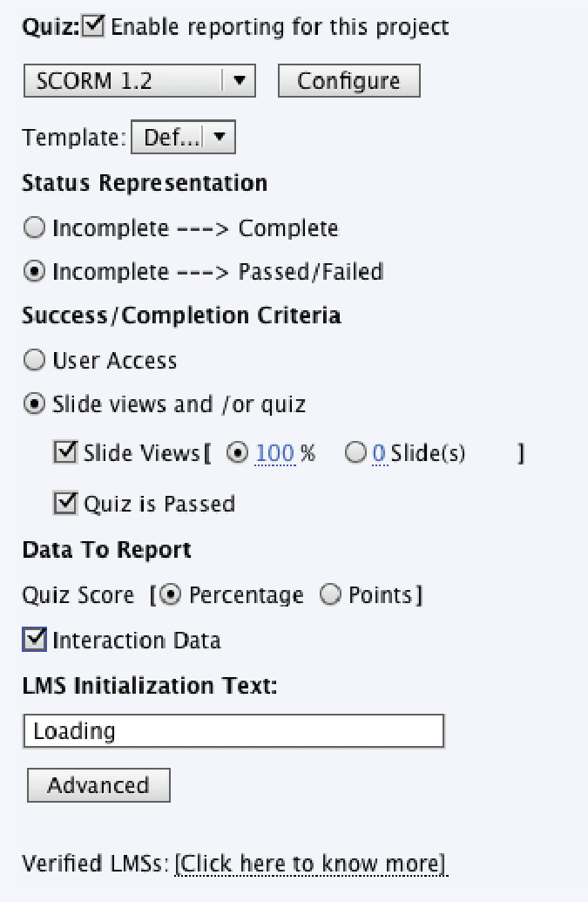Click the LMS Initialization Text field
The image size is (588, 902).
click(x=233, y=731)
